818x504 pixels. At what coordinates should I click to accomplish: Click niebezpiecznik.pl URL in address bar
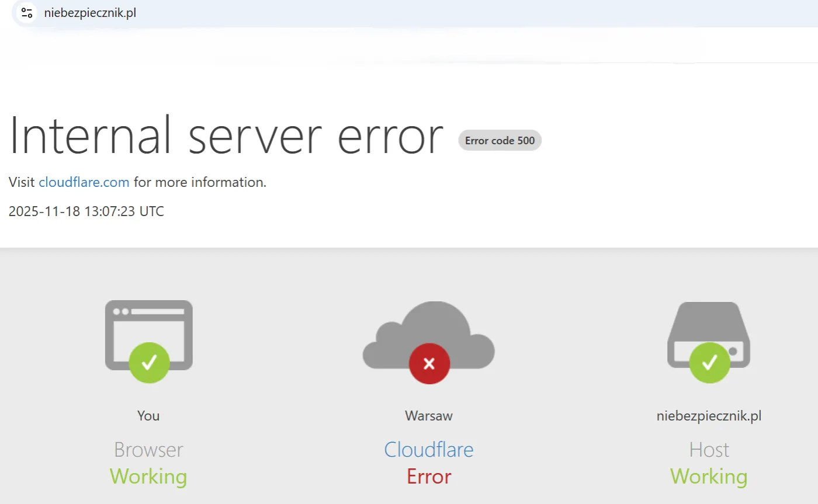click(x=90, y=13)
